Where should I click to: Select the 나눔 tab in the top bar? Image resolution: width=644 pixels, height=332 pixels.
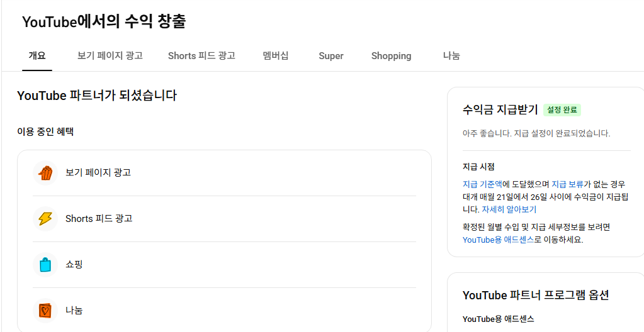[x=451, y=56]
